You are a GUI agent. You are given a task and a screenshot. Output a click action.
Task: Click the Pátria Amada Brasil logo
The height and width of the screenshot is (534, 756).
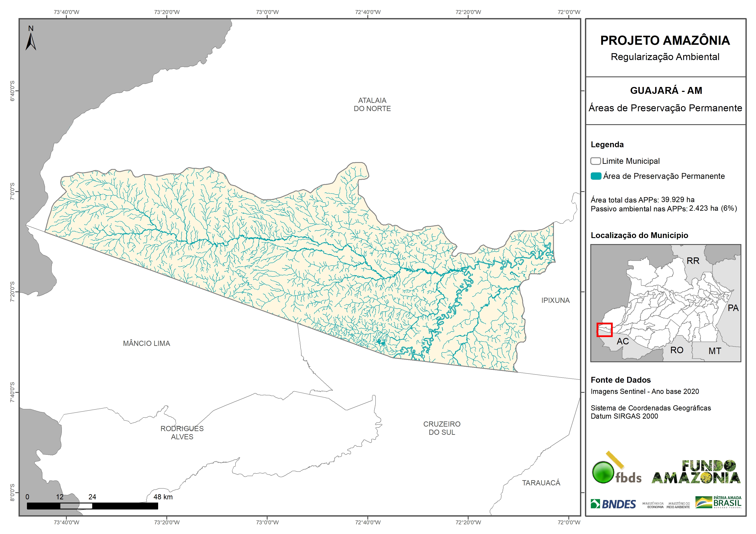point(719,502)
